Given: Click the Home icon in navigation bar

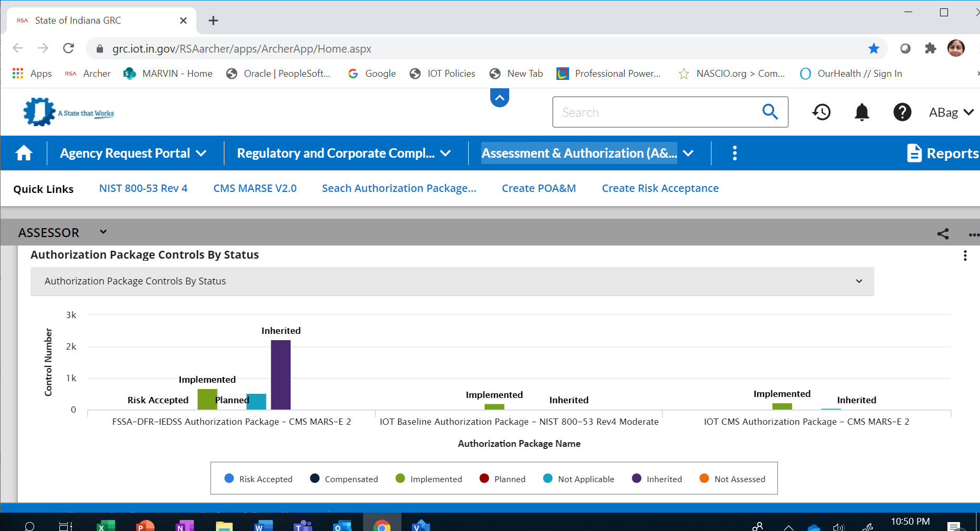Looking at the screenshot, I should [x=24, y=154].
